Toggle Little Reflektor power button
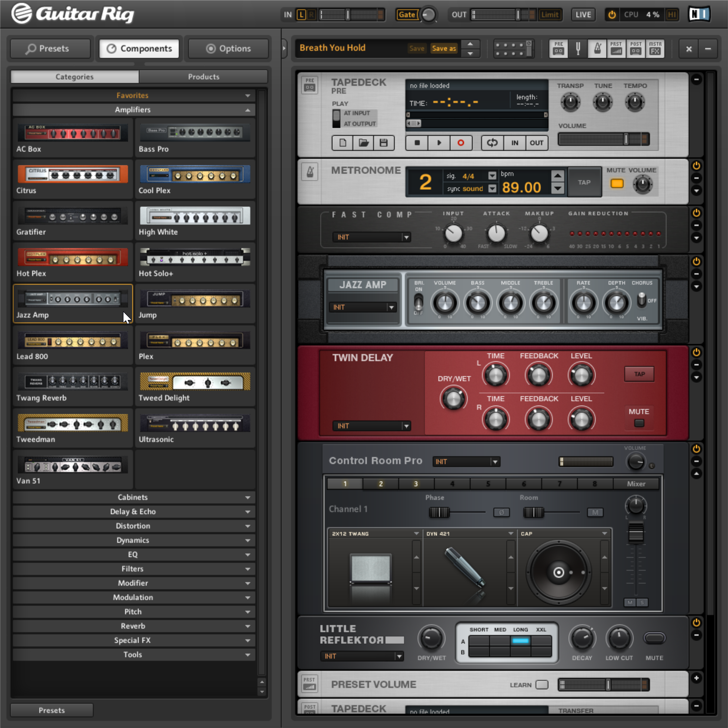Image resolution: width=728 pixels, height=728 pixels. tap(697, 622)
